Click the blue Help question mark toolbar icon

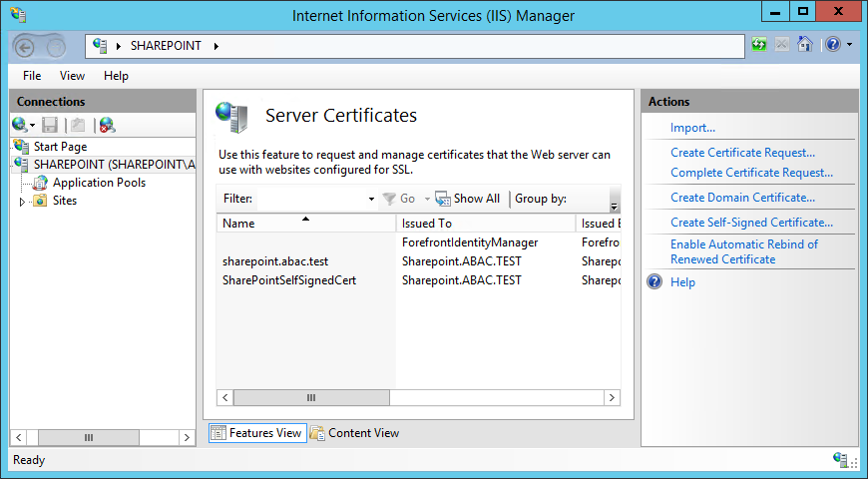pyautogui.click(x=833, y=44)
